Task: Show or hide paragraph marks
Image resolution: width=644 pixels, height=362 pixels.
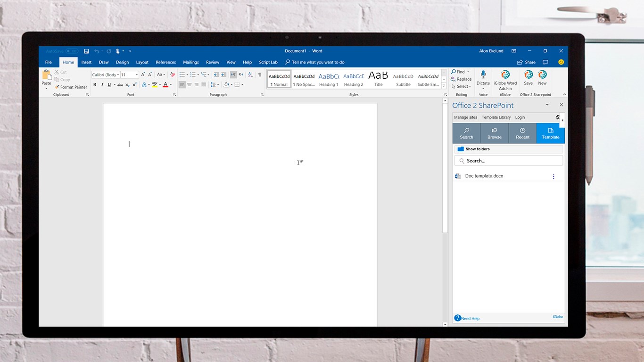Action: pos(259,74)
